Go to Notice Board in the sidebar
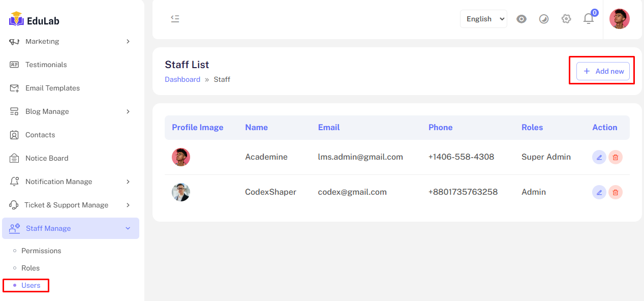This screenshot has height=301, width=644. point(46,158)
